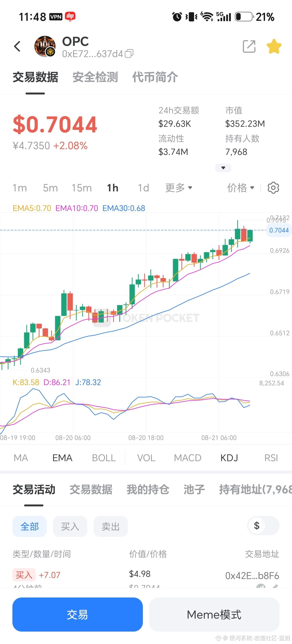Enable the BOLL indicator
This screenshot has height=644, width=292.
pyautogui.click(x=104, y=458)
